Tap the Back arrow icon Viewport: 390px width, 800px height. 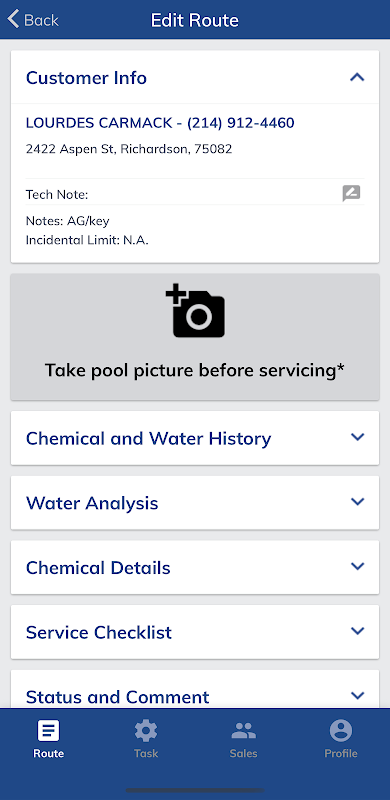[x=13, y=19]
